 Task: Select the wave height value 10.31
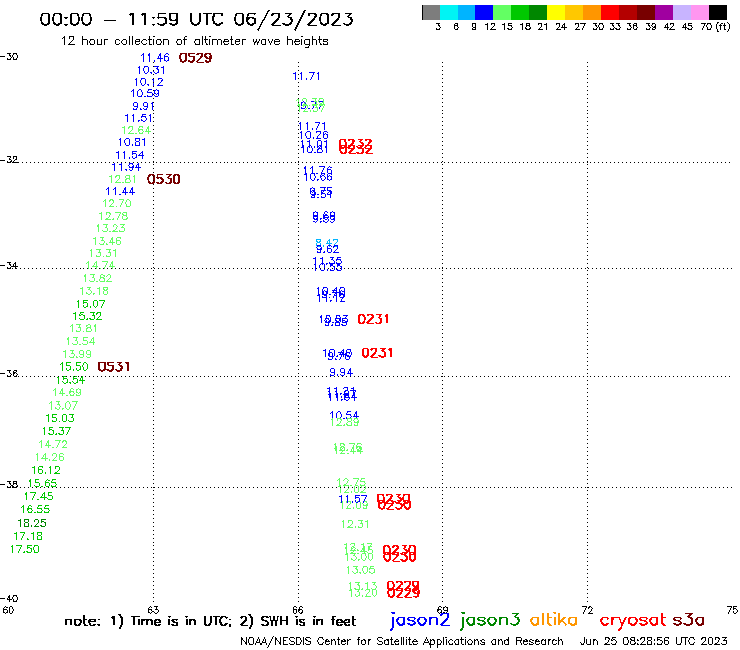[151, 70]
